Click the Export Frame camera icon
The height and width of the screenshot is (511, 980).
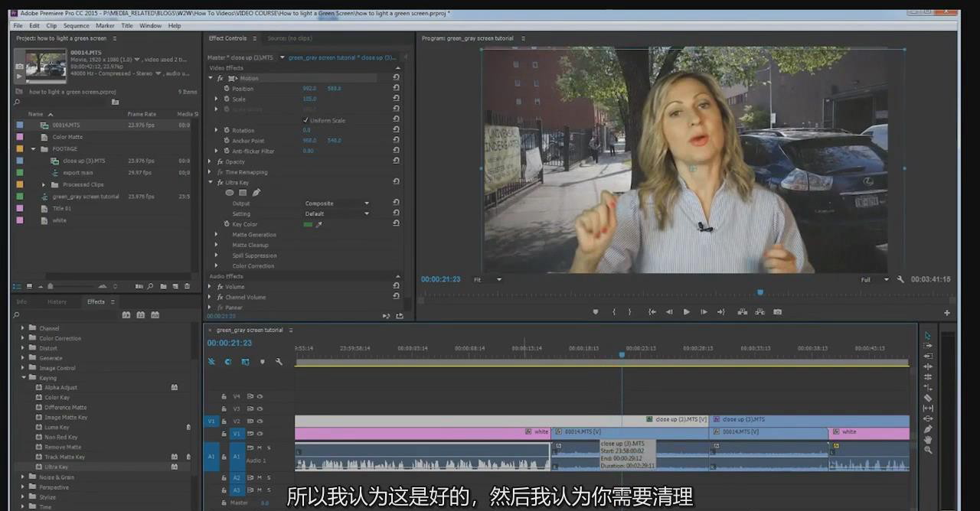pos(777,312)
